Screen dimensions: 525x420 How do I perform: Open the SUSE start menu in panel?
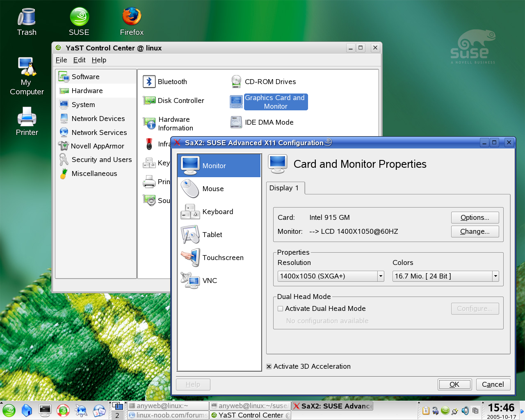tap(9, 411)
